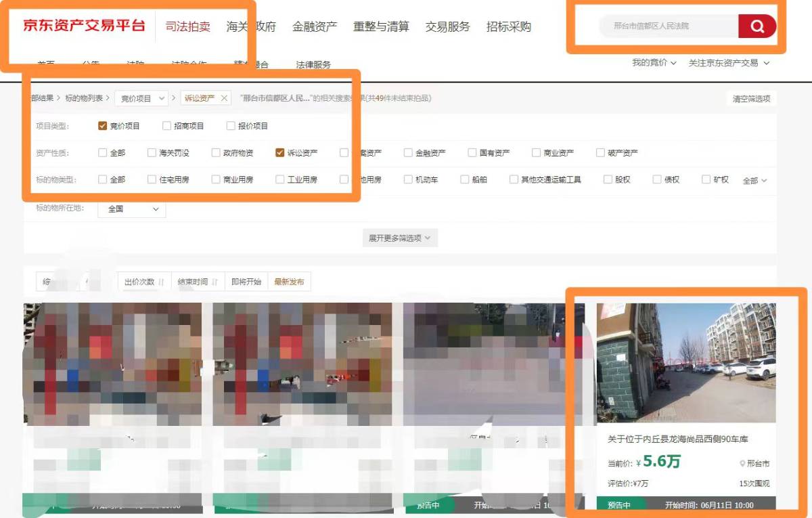Screen dimensions: 812x518
Task: Uncheck the 诉讼资产 checkbox in 资产性质
Action: click(280, 153)
